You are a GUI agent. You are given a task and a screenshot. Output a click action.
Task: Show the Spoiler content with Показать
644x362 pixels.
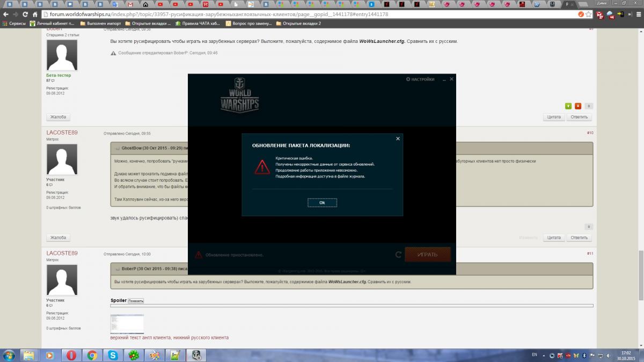pos(136,301)
